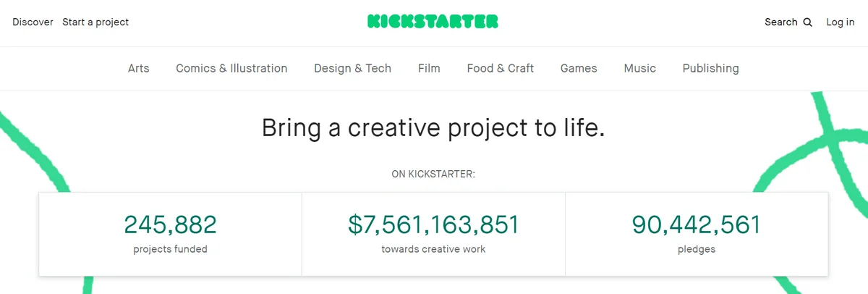Click the 'projects funded' caption text

(x=171, y=249)
